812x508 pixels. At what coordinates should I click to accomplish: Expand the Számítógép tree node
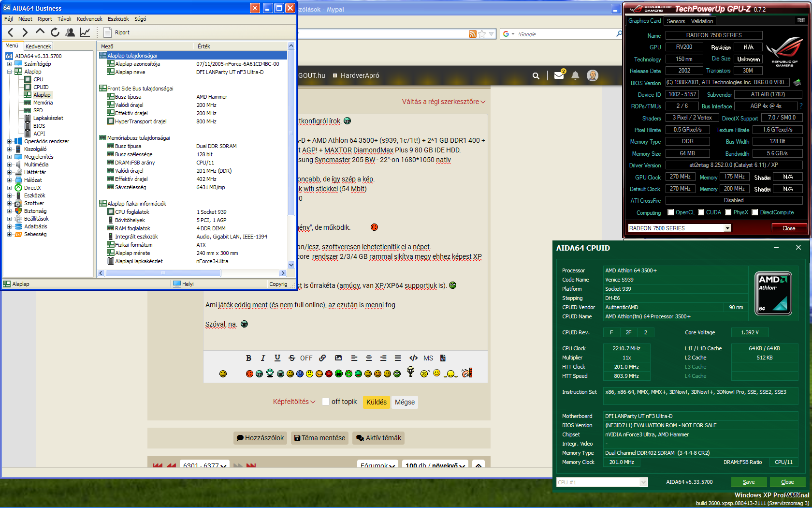click(9, 64)
